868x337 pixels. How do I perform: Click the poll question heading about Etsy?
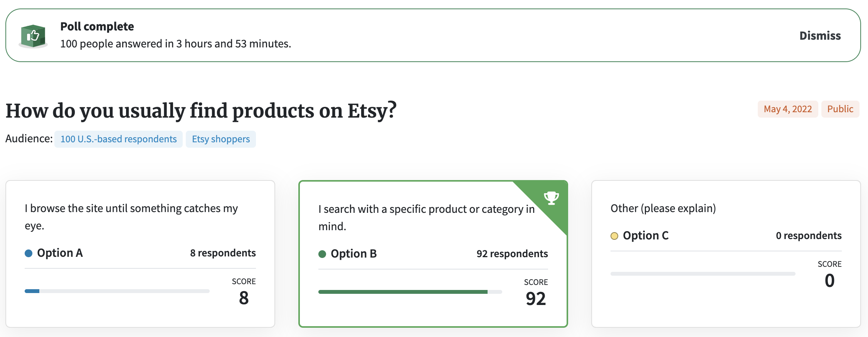[201, 111]
